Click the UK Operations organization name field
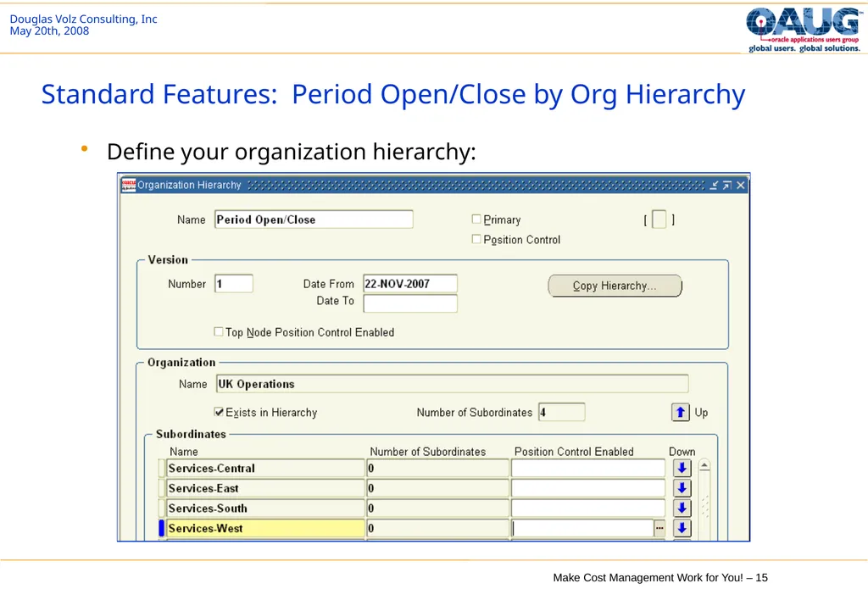The image size is (868, 600). click(x=453, y=384)
